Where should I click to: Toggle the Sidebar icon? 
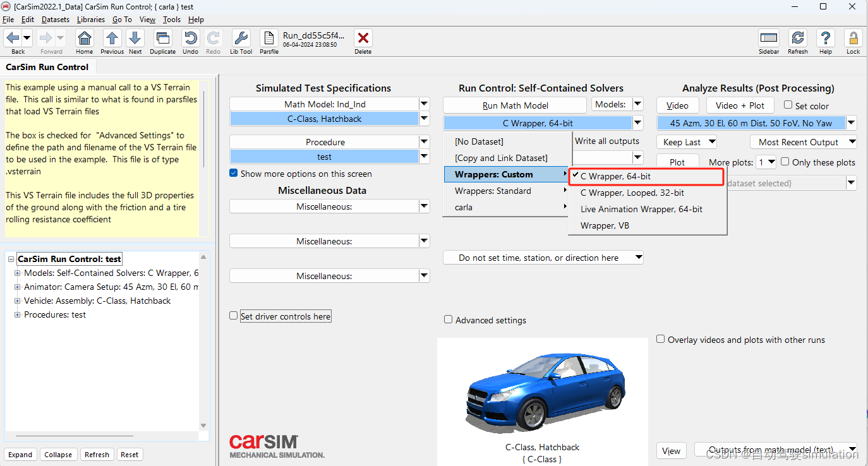[769, 38]
